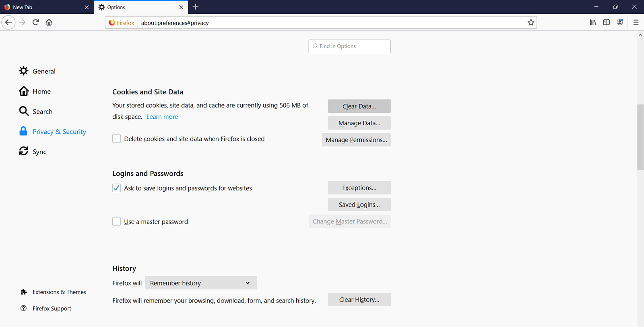The width and height of the screenshot is (644, 327).
Task: Click the vertical scrollbar thumb
Action: (640, 137)
